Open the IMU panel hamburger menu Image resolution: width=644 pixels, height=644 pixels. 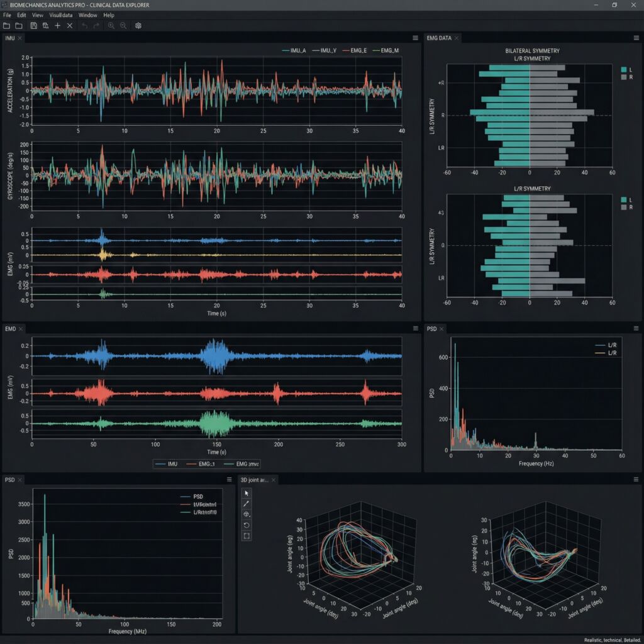pyautogui.click(x=414, y=38)
